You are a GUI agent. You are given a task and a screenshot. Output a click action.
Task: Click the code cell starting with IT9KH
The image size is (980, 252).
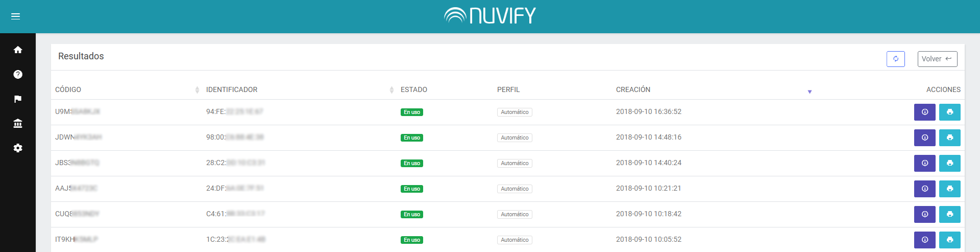click(x=77, y=239)
